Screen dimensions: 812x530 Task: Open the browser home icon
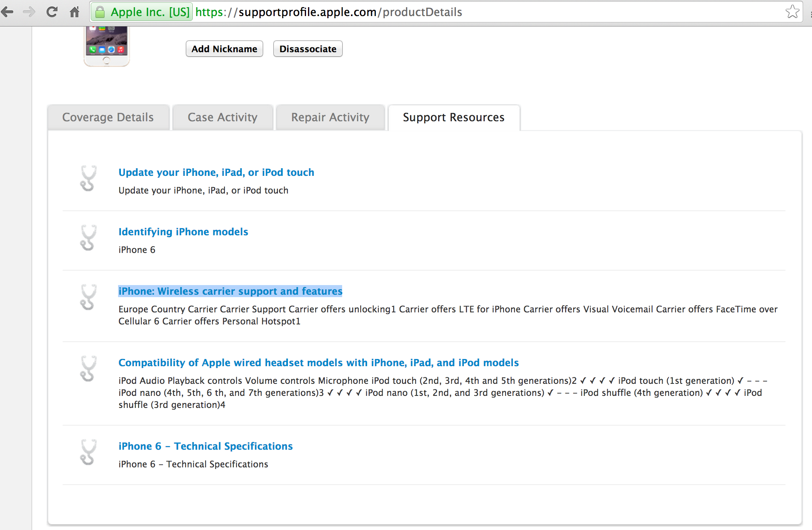point(75,12)
